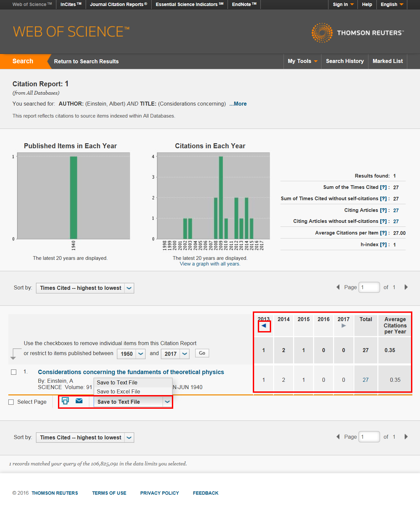Click the back arrow under 2013 column
The height and width of the screenshot is (513, 420).
(x=264, y=326)
